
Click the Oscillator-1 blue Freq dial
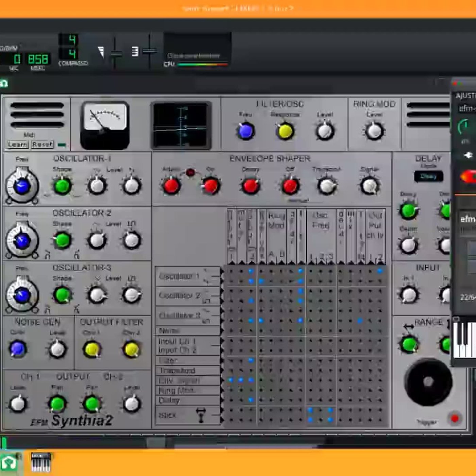click(22, 185)
